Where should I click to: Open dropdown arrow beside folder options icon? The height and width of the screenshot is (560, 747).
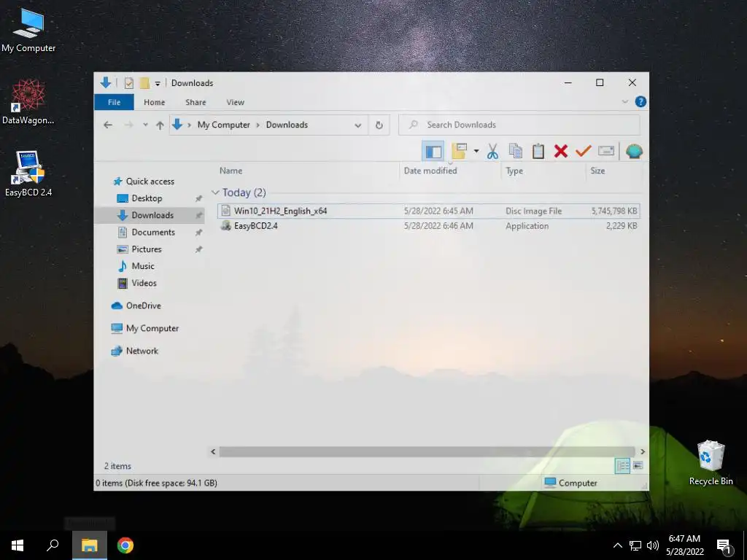coord(476,152)
